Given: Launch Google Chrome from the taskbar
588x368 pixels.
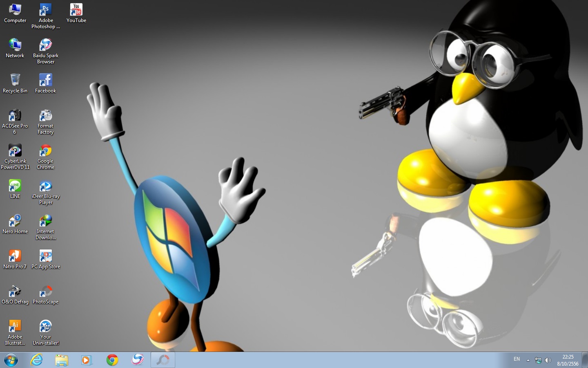Looking at the screenshot, I should [x=112, y=360].
